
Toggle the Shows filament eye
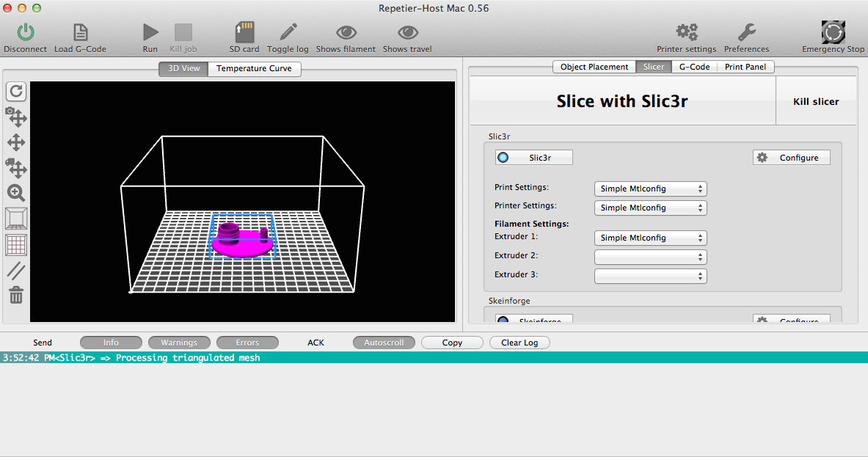pyautogui.click(x=346, y=32)
